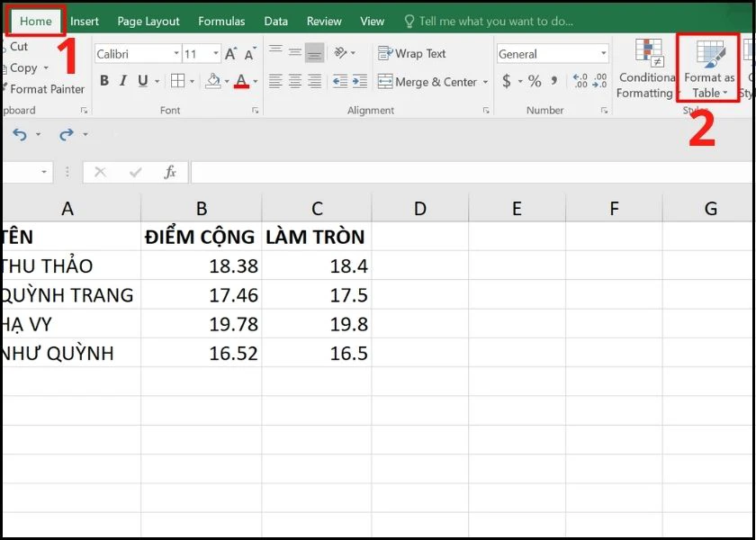Select the column B header
Screen dimensions: 756x540
[x=202, y=208]
